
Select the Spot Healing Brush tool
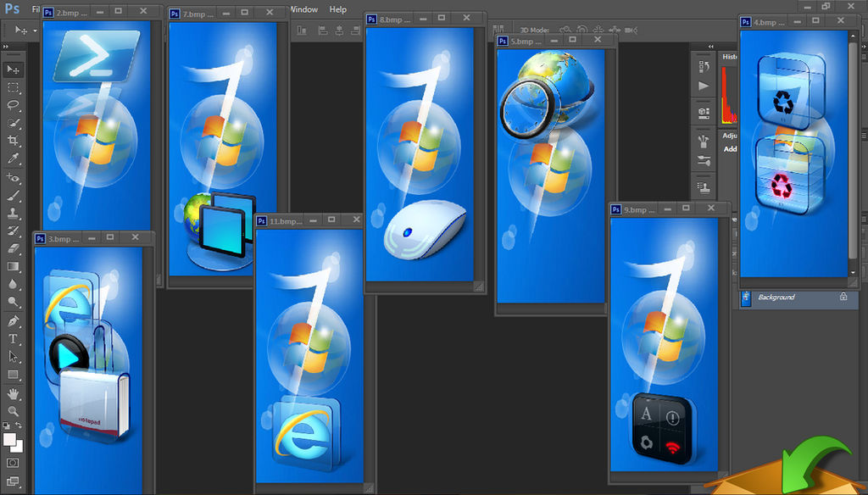14,178
